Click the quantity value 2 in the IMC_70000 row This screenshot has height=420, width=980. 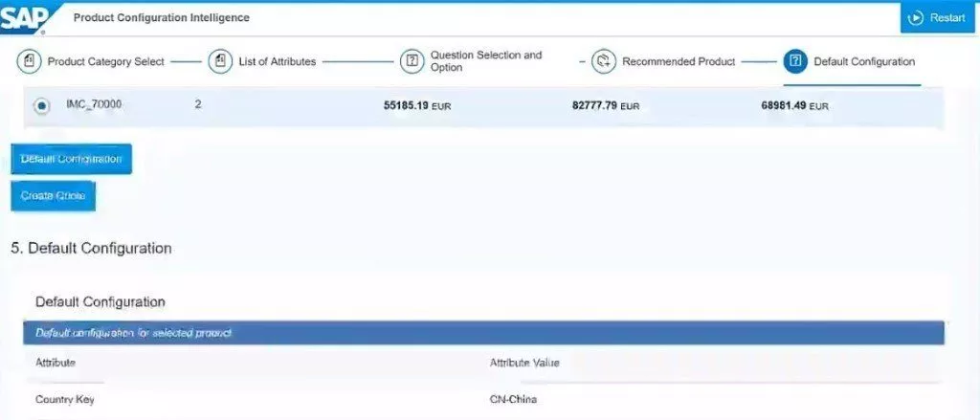click(198, 104)
